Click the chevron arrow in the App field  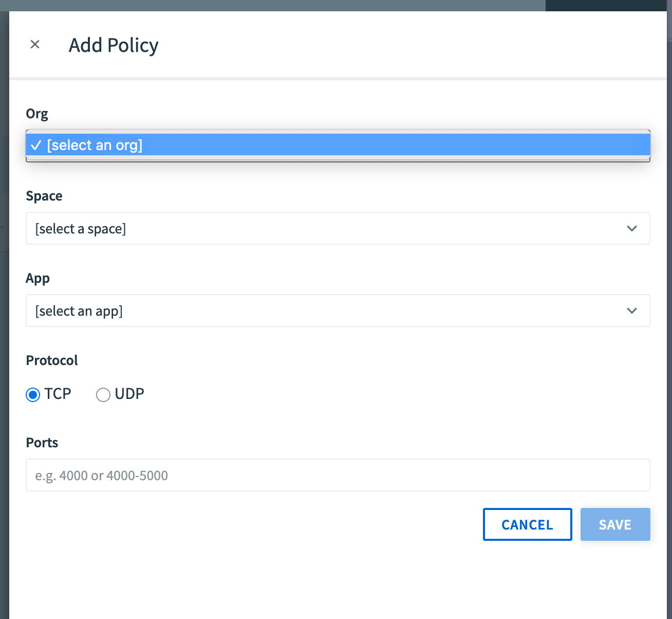tap(632, 311)
